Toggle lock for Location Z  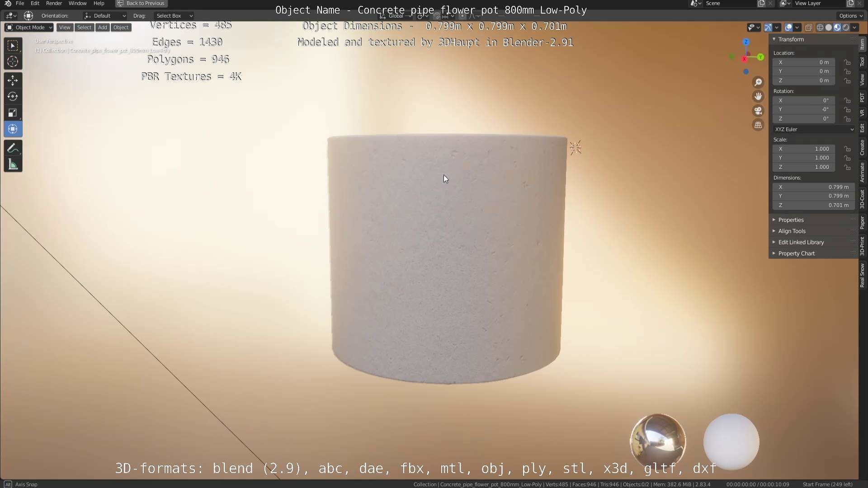click(847, 80)
